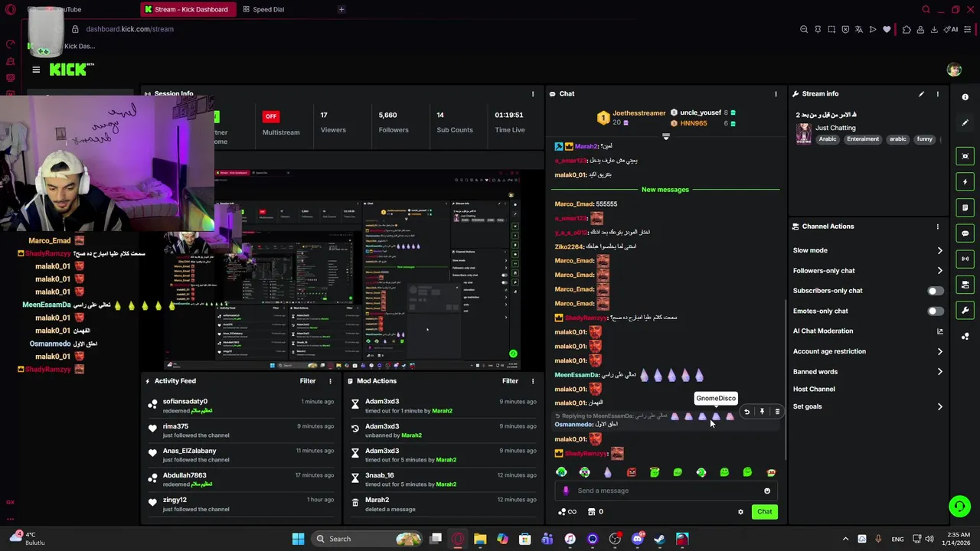The width and height of the screenshot is (980, 551).
Task: Click the Kick logo
Action: pos(71,70)
